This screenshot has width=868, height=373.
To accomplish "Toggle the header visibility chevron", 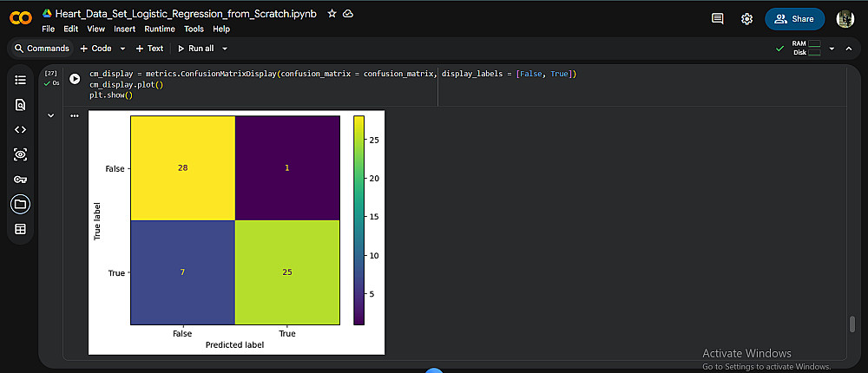I will tap(848, 49).
